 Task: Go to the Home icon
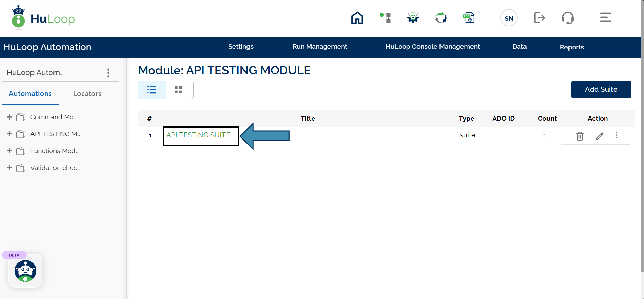pyautogui.click(x=357, y=18)
